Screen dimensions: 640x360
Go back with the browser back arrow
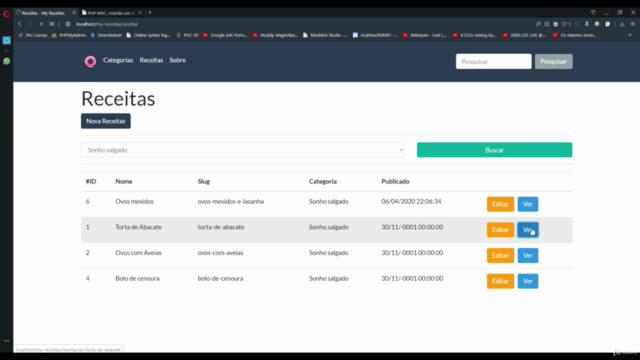click(x=20, y=24)
